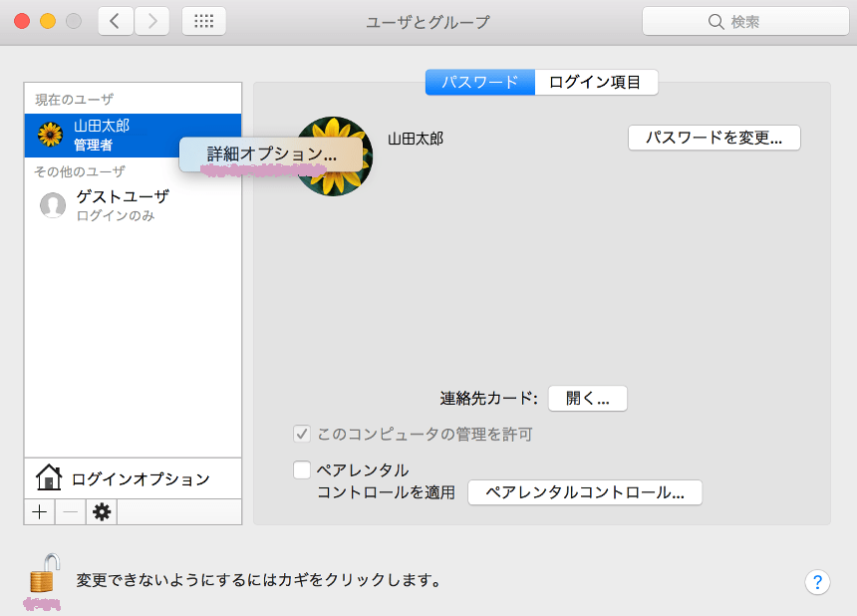Click the パスワードを変更 button
The height and width of the screenshot is (616, 857).
pyautogui.click(x=714, y=138)
